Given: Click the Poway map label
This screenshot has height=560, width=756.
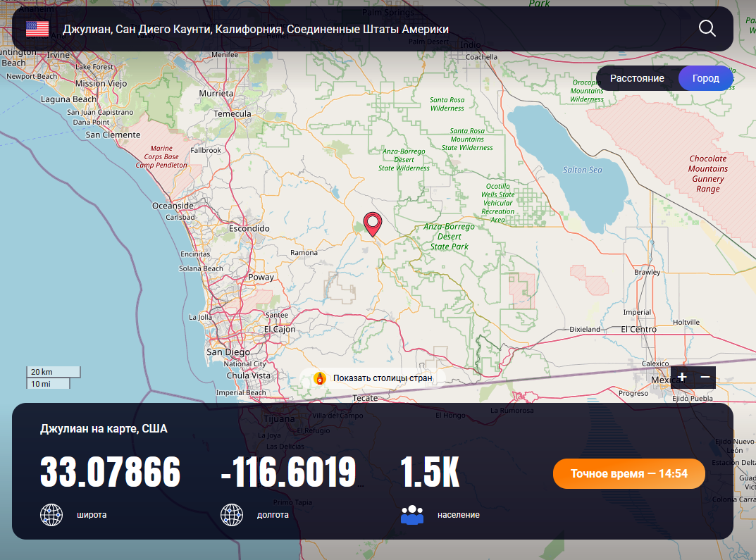Looking at the screenshot, I should [x=261, y=277].
